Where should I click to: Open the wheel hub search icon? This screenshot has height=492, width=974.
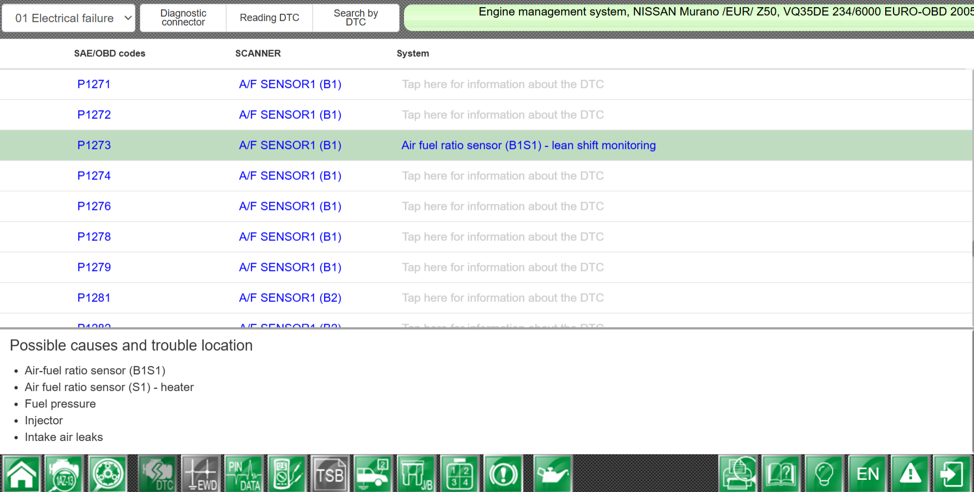pyautogui.click(x=107, y=473)
